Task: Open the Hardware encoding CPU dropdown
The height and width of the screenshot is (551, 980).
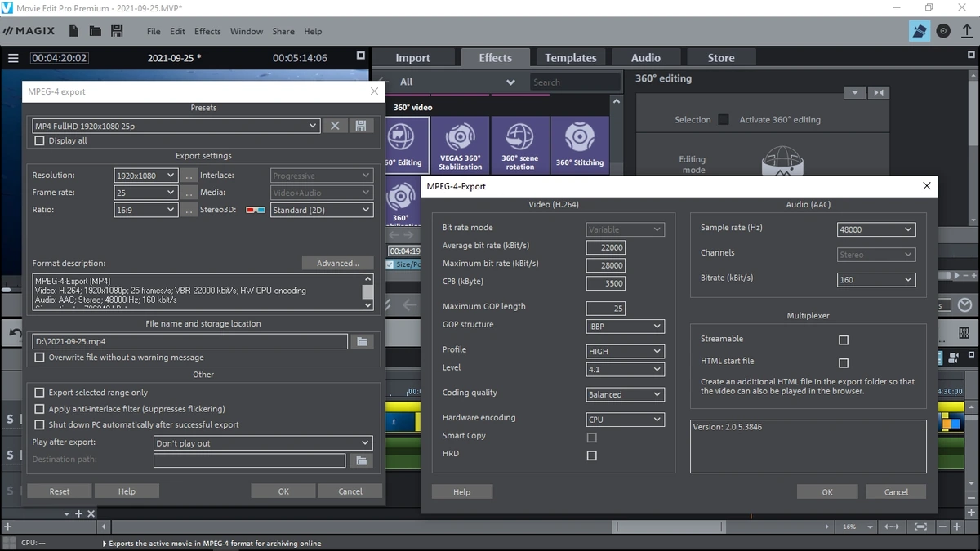Action: pos(625,420)
